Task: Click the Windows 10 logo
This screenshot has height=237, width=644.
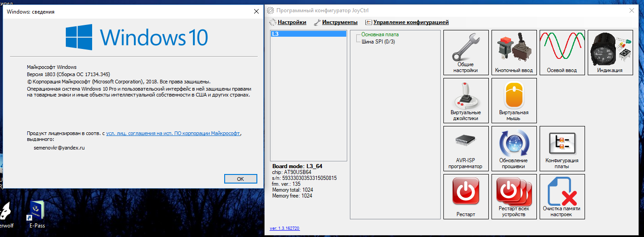Action: click(136, 36)
